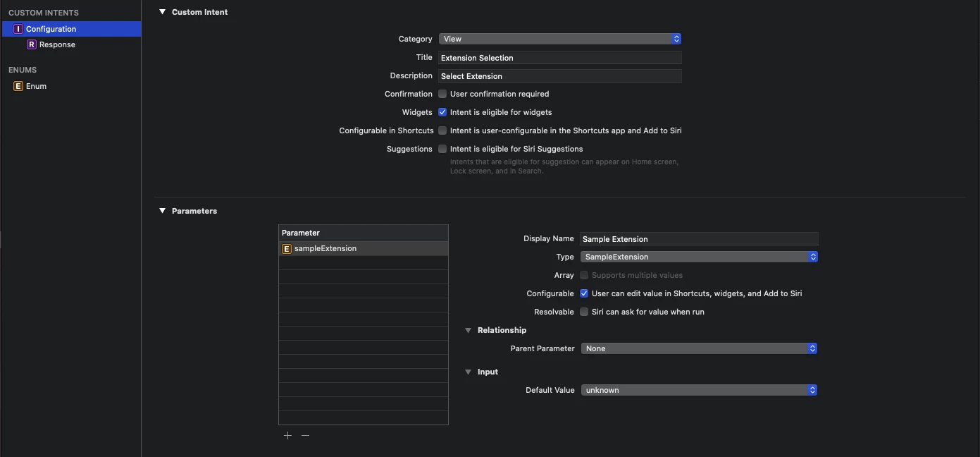Add a new parameter with plus icon

pos(287,436)
